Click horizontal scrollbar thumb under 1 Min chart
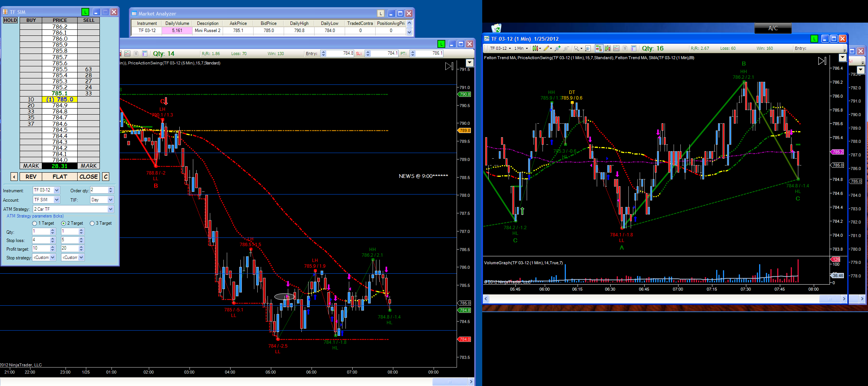Screen dimensions: 868x386 coord(830,299)
